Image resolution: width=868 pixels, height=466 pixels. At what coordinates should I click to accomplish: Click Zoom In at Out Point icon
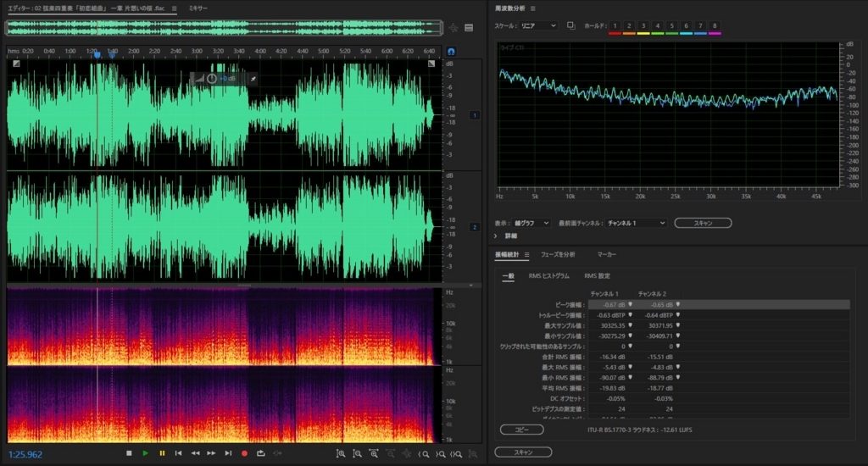(441, 454)
